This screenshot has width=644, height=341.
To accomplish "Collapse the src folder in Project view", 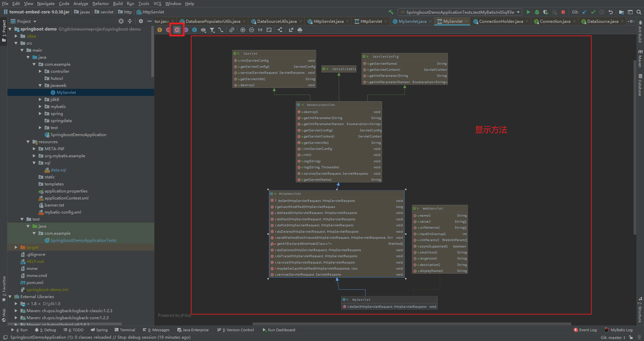I will pyautogui.click(x=16, y=43).
